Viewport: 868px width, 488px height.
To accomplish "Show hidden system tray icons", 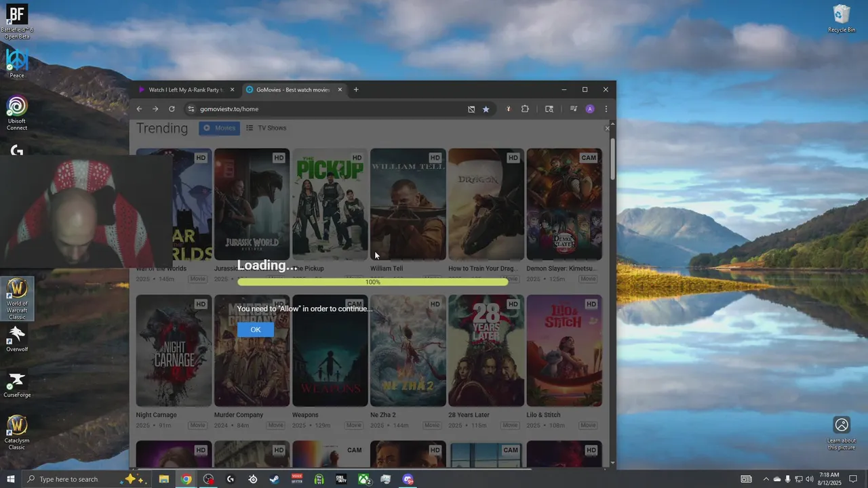I will pos(766,479).
